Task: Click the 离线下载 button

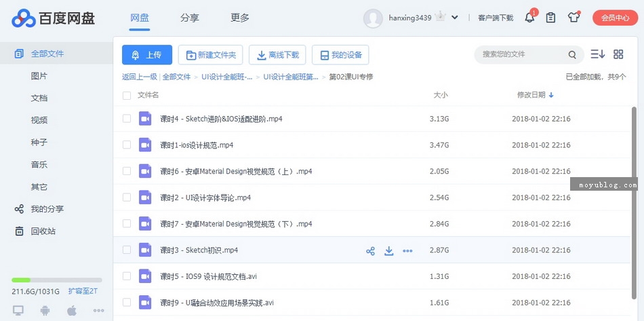Action: [277, 55]
